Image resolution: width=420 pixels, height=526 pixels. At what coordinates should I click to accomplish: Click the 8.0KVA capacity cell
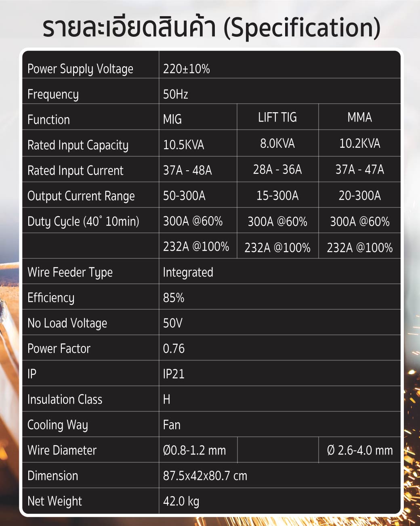(277, 143)
